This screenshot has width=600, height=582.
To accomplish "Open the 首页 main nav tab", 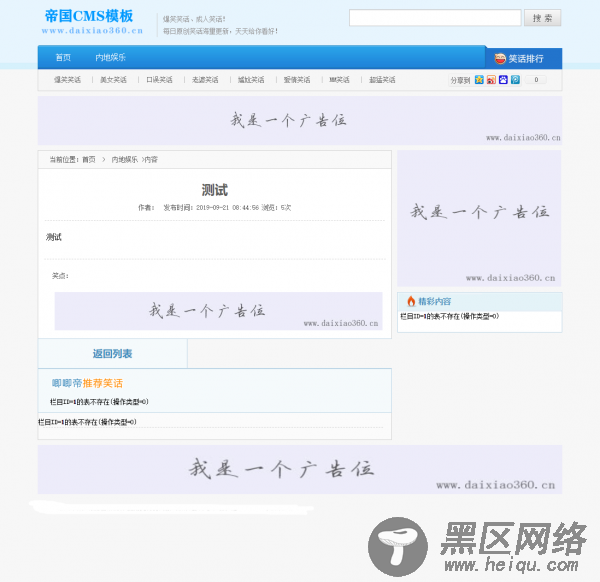I will coord(63,57).
